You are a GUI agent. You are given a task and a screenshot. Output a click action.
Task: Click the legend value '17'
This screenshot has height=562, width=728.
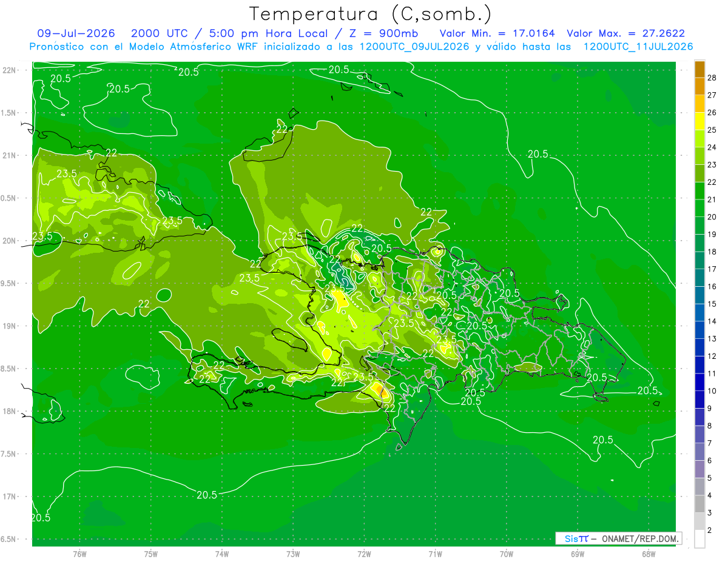[712, 269]
